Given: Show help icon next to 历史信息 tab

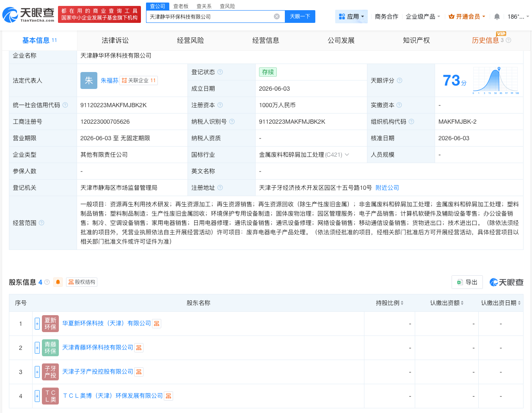Looking at the screenshot, I should (509, 40).
